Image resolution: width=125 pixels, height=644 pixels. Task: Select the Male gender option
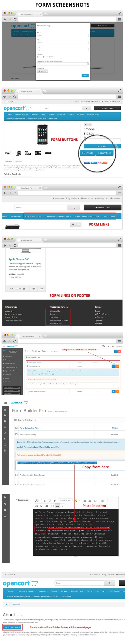[38, 57]
